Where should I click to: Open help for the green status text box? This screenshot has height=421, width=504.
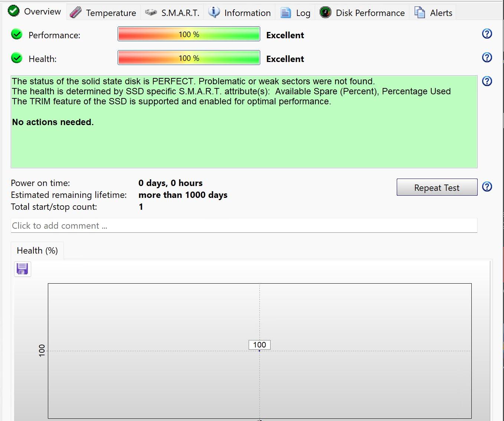pyautogui.click(x=487, y=81)
